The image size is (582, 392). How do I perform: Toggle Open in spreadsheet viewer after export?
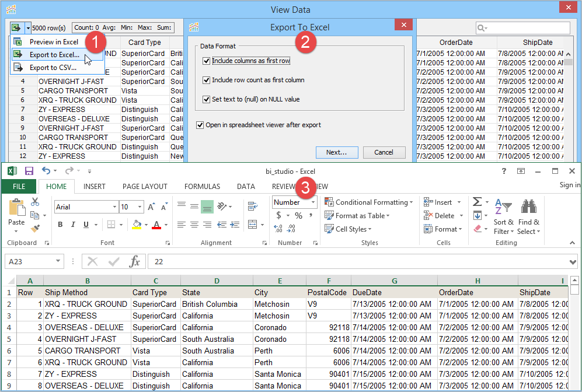click(x=200, y=125)
